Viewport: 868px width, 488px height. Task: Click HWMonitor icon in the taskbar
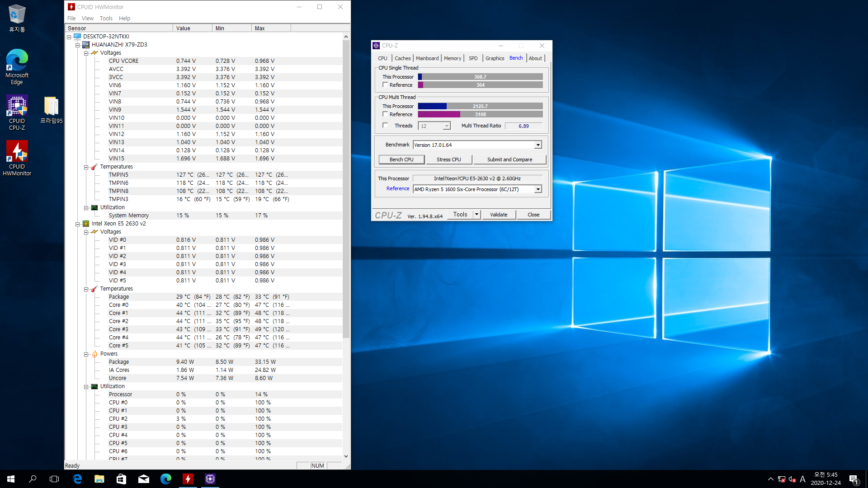[188, 479]
